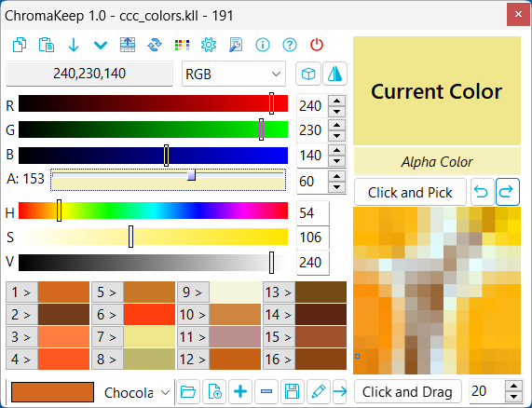532x408 pixels.
Task: Decrease the G value with down arrow
Action: pyautogui.click(x=337, y=136)
